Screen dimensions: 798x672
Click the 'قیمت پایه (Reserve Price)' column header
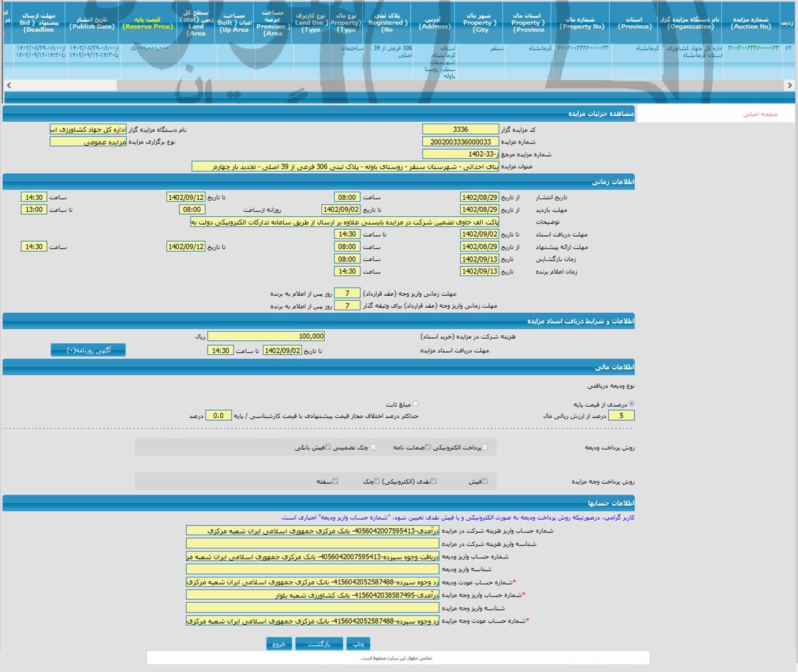pyautogui.click(x=147, y=23)
